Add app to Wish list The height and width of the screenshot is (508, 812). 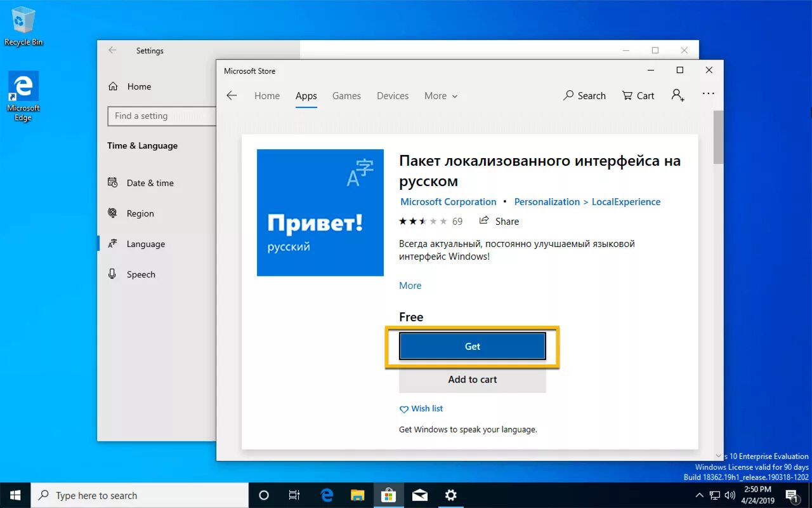pos(421,408)
